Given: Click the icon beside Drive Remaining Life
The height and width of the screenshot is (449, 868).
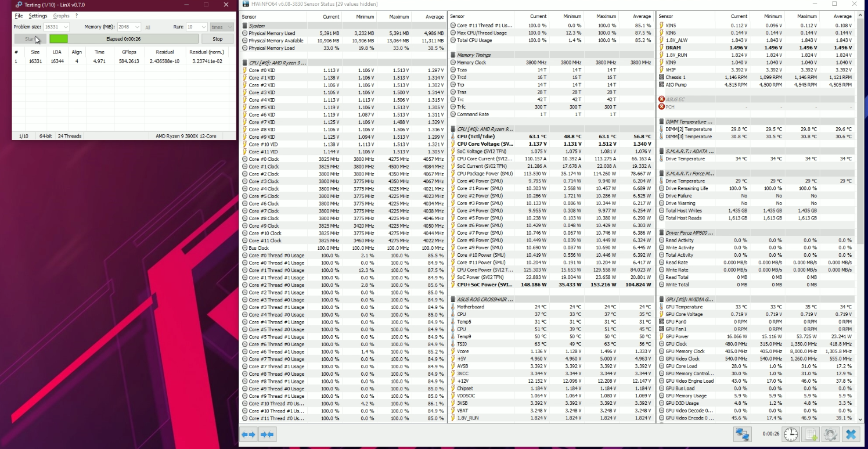Looking at the screenshot, I should (x=661, y=188).
